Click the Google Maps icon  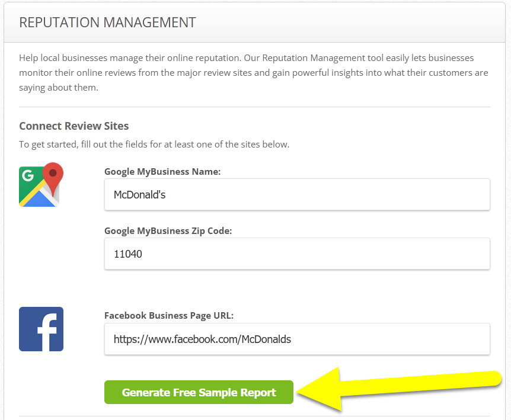[41, 185]
